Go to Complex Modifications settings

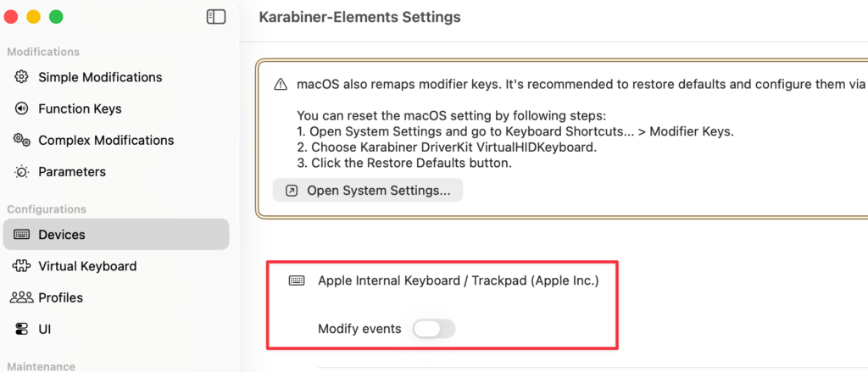click(x=105, y=140)
